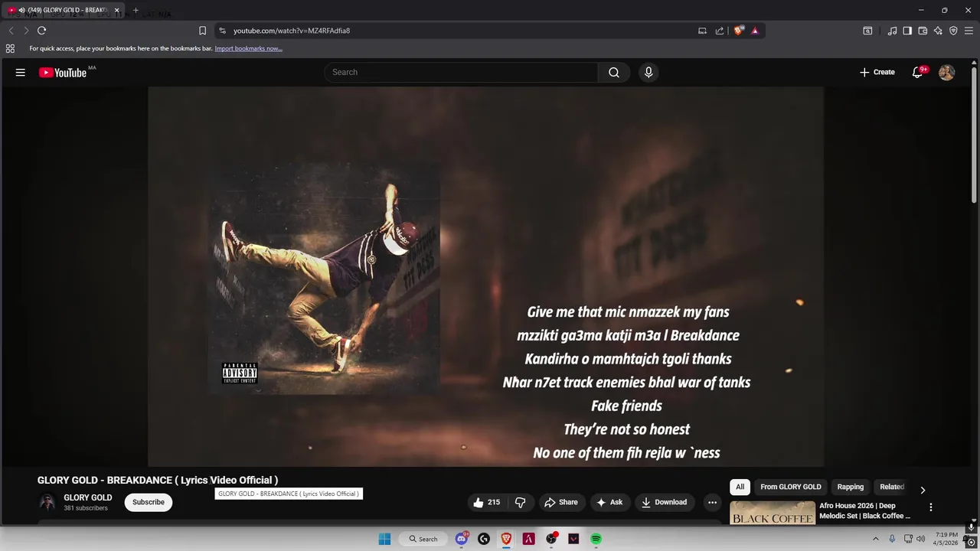
Task: Select the Rapping filter chip
Action: [x=850, y=487]
